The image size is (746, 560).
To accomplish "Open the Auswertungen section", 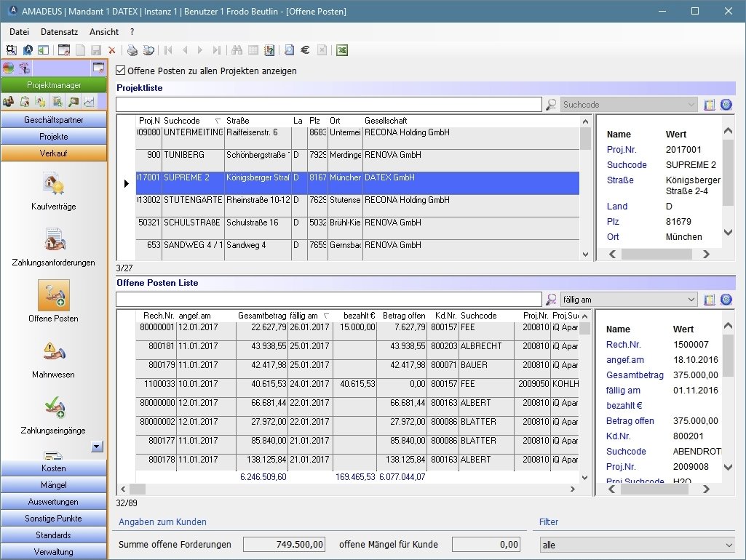I will point(53,502).
